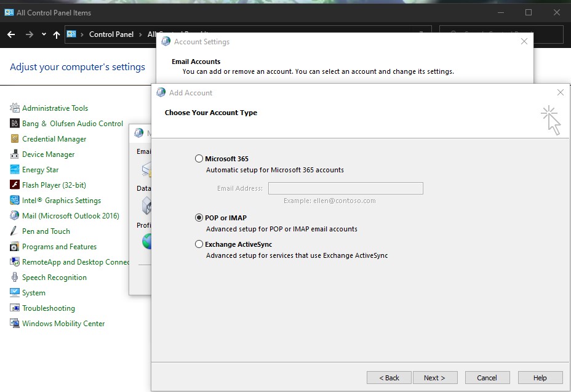
Task: Expand the chevron after Control Panel in address bar
Action: point(140,34)
